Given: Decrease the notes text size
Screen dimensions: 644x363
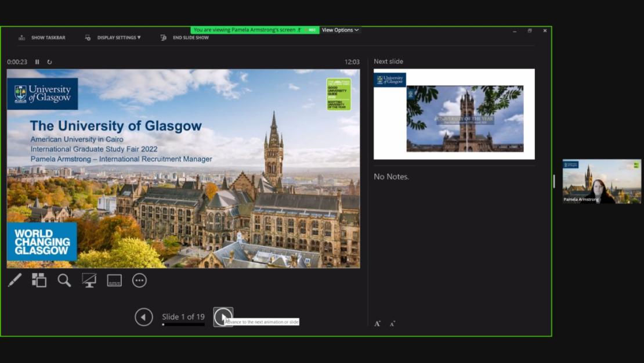Looking at the screenshot, I should (x=392, y=324).
